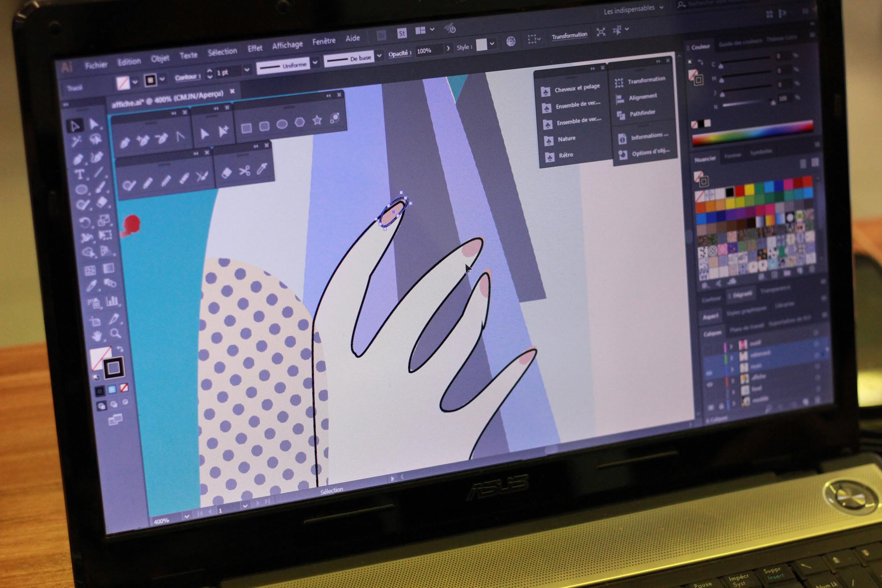Switch to Draw Behind mode
Screen dimensions: 882x588
(114, 404)
